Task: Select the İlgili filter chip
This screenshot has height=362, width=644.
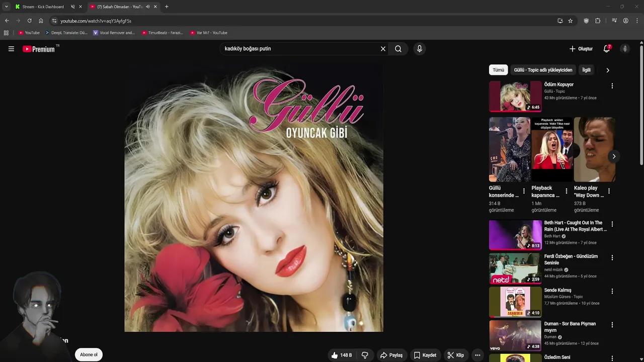Action: tap(586, 70)
